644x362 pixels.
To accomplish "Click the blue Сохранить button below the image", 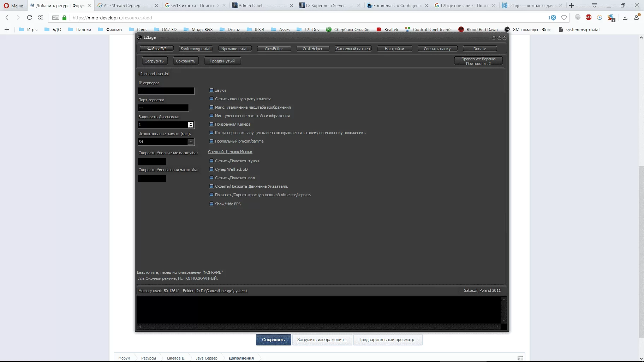I will (273, 340).
